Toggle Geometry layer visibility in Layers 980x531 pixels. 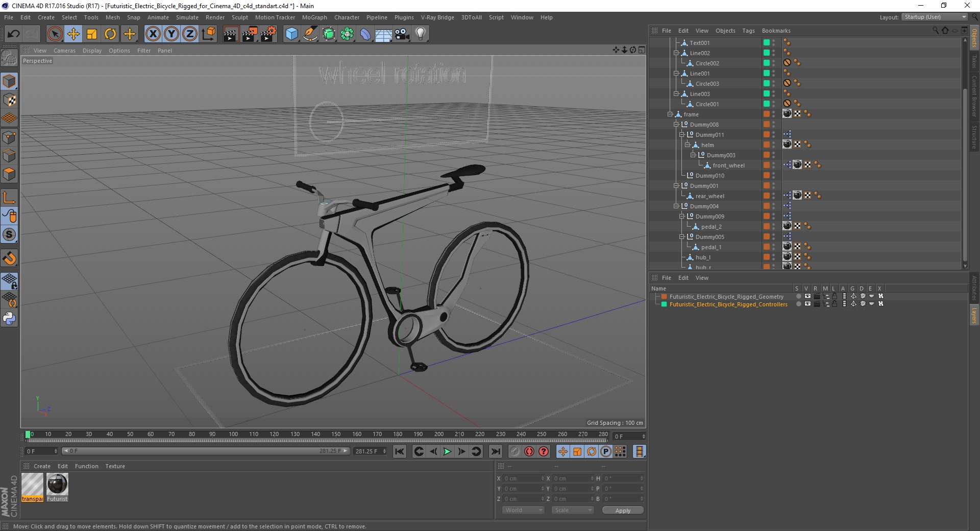tap(807, 296)
